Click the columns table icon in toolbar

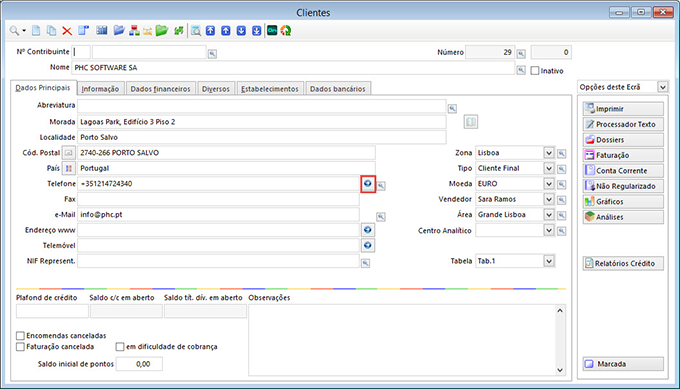pyautogui.click(x=102, y=30)
